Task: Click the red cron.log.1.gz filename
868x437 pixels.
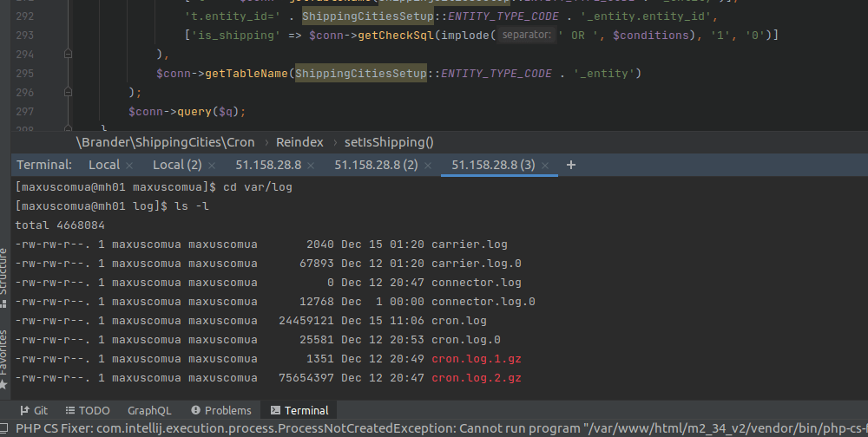Action: [x=476, y=358]
